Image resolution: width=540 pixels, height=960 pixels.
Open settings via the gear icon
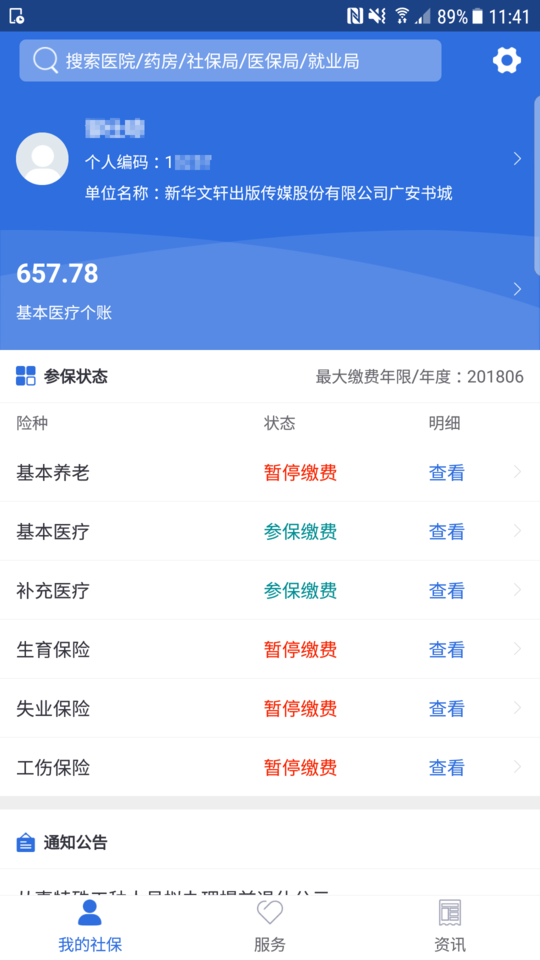[506, 61]
